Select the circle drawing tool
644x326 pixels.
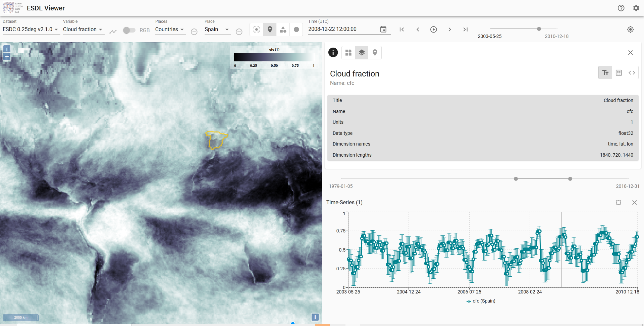[x=296, y=30]
